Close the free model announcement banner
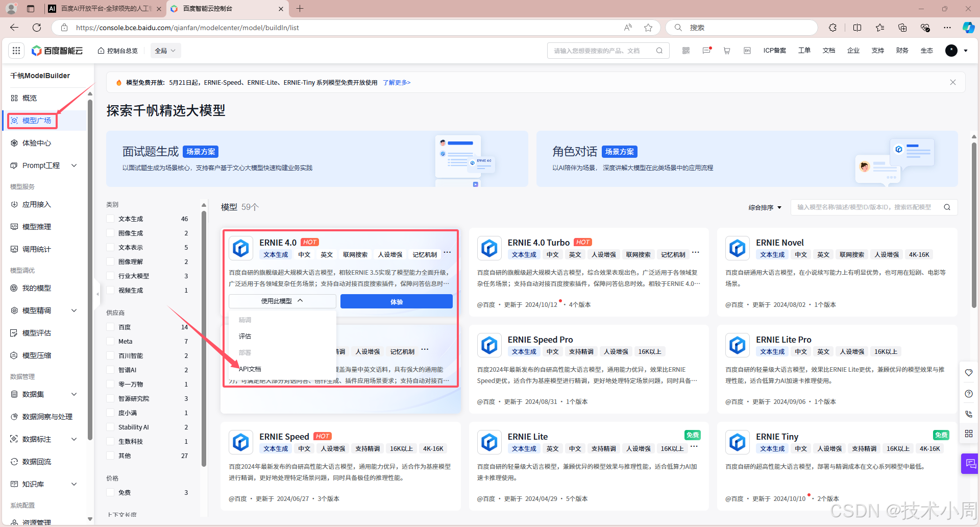Viewport: 980px width, 527px height. tap(953, 82)
